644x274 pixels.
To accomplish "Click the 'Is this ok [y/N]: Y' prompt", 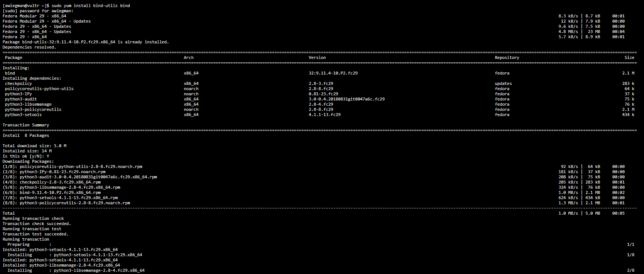I will (x=26, y=156).
